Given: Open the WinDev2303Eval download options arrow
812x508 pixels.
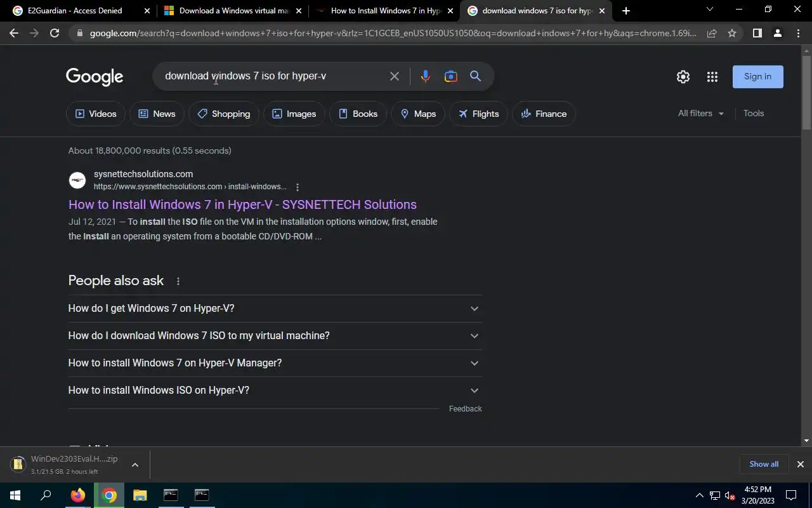Looking at the screenshot, I should click(135, 465).
